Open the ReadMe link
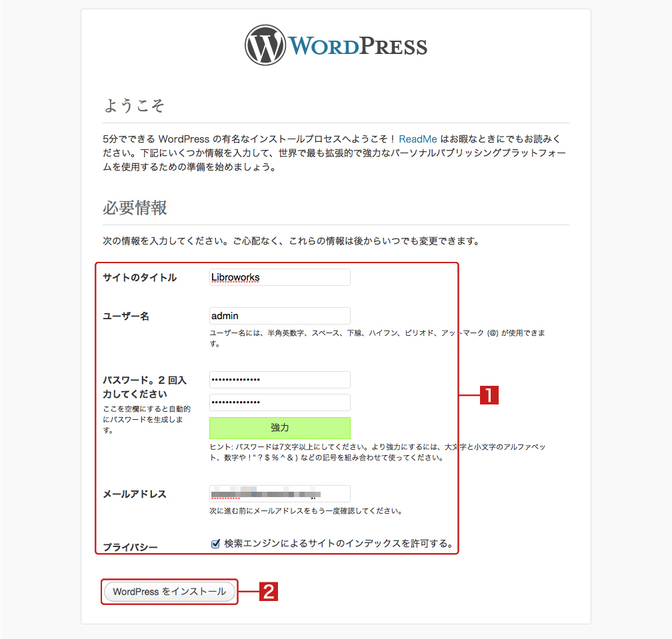672x639 pixels. 418,139
